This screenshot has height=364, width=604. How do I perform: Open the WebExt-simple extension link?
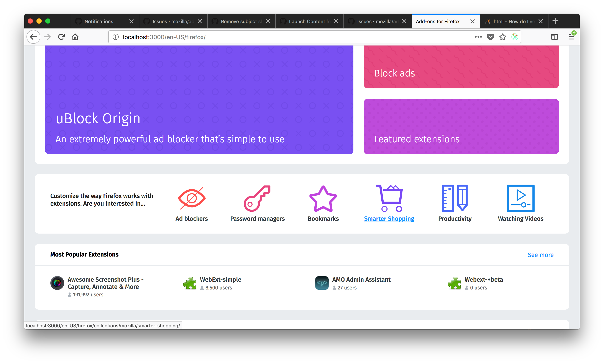(x=220, y=279)
